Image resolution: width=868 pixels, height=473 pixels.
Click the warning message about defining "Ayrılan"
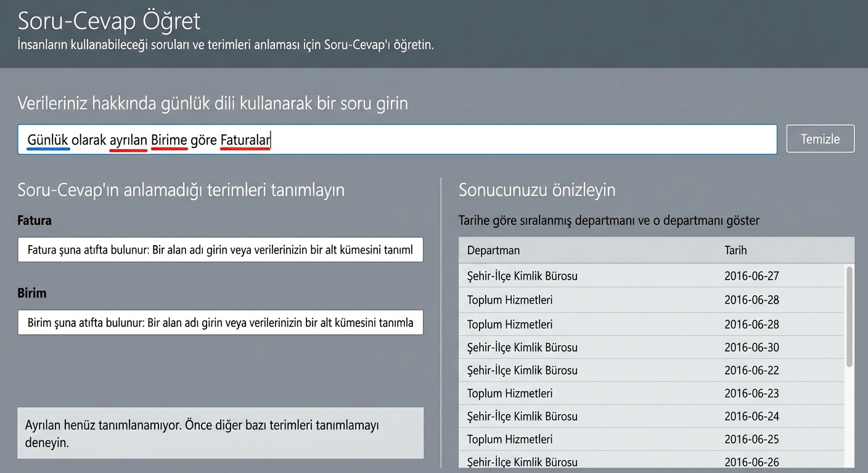click(220, 432)
